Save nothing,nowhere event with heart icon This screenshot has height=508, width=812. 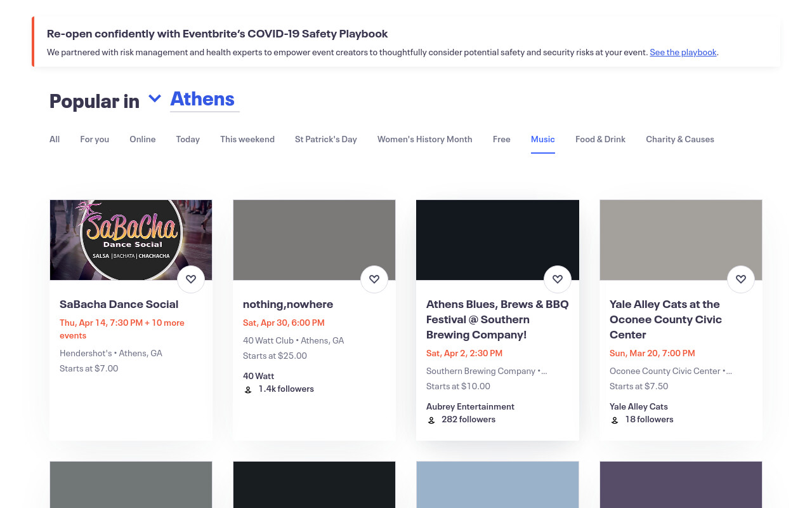(374, 279)
